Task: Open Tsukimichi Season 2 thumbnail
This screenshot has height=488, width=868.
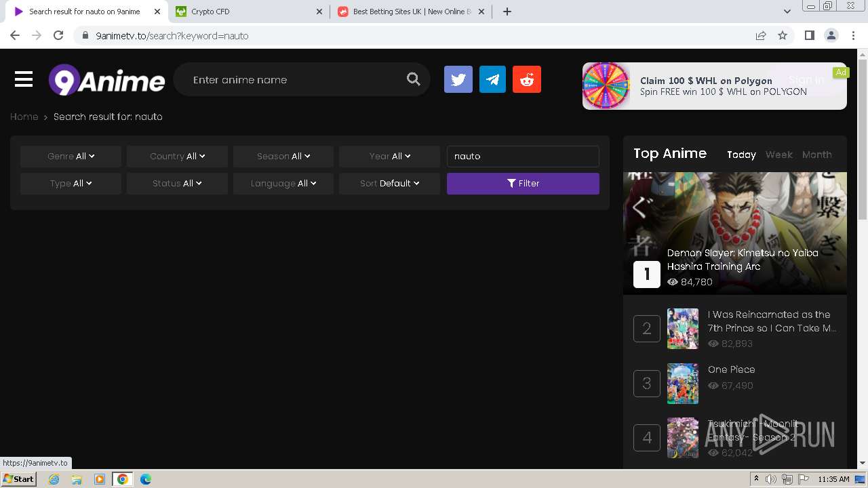Action: [683, 438]
